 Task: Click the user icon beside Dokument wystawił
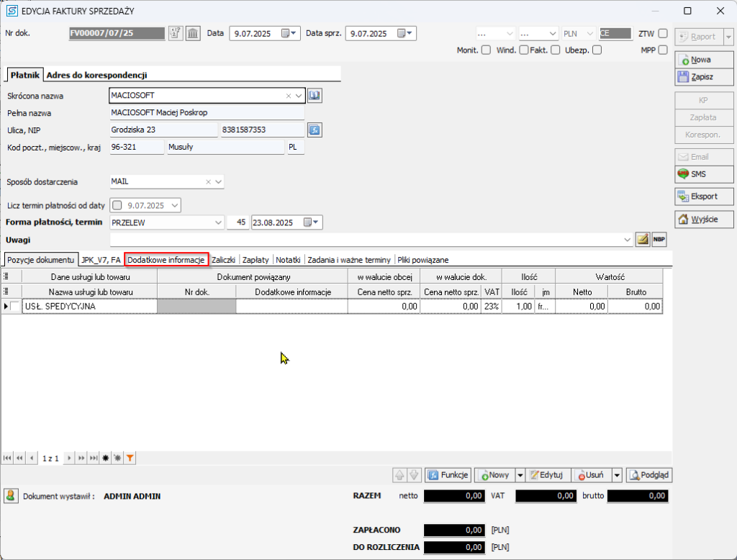pyautogui.click(x=12, y=496)
